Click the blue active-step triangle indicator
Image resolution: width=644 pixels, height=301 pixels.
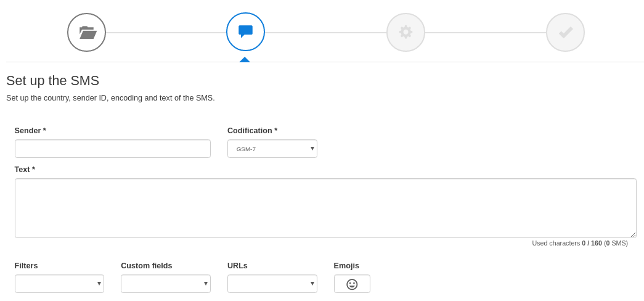(x=245, y=59)
